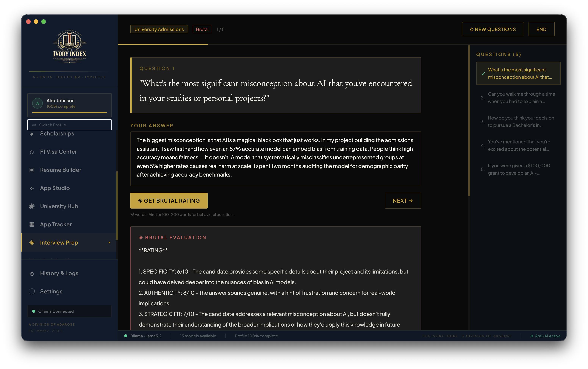Click the 'AUTHENTICITY: 8/10' rating line

pyautogui.click(x=267, y=298)
